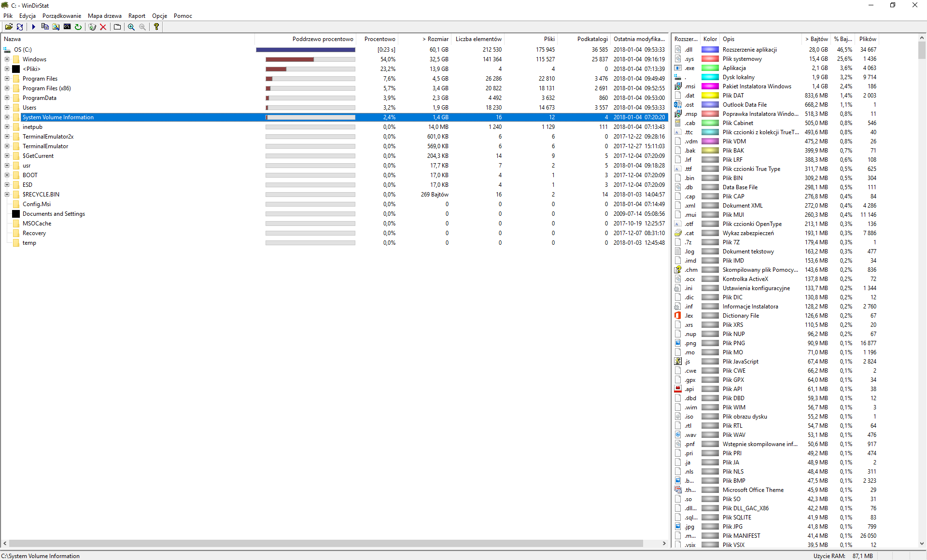Open the Edycja menu
The image size is (927, 560).
28,16
